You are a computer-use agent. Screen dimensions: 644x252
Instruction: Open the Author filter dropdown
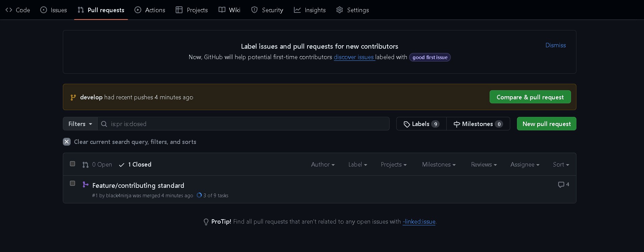click(323, 165)
